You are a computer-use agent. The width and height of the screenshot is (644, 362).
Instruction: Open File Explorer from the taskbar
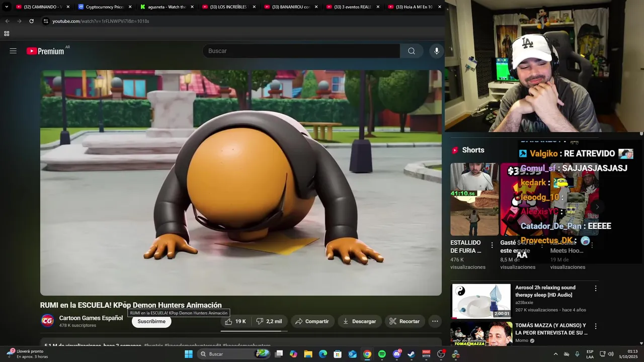point(308,354)
